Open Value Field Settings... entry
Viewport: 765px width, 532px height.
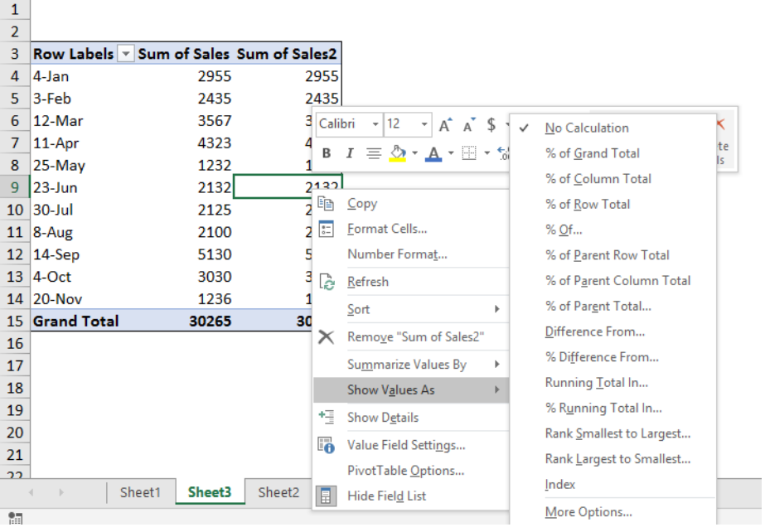[x=411, y=445]
